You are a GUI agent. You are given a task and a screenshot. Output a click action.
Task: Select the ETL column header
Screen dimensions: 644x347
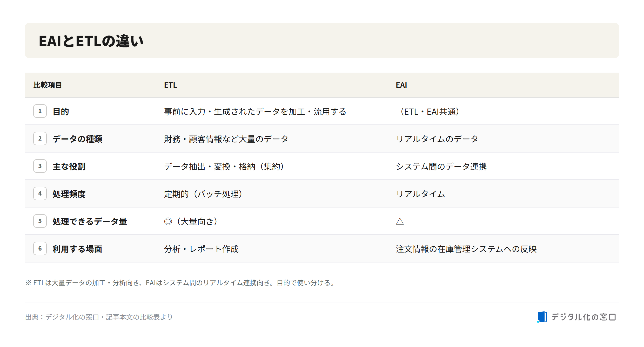click(x=171, y=85)
